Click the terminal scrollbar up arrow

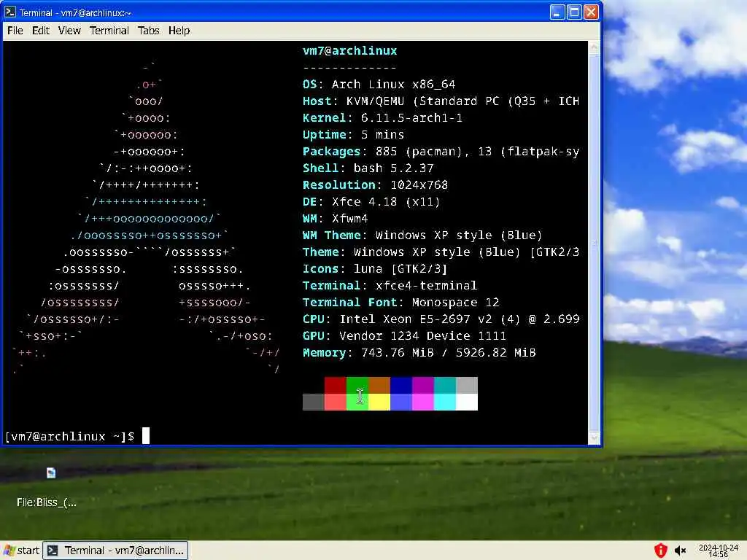[594, 47]
